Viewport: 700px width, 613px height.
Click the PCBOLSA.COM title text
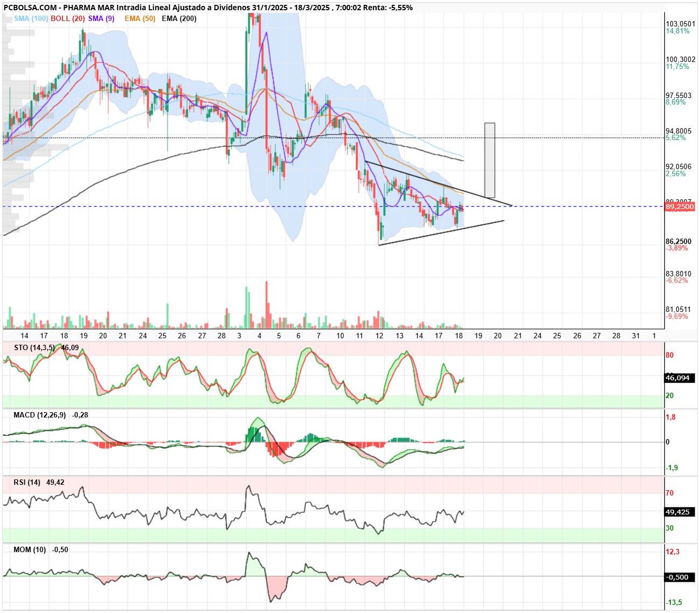(29, 8)
